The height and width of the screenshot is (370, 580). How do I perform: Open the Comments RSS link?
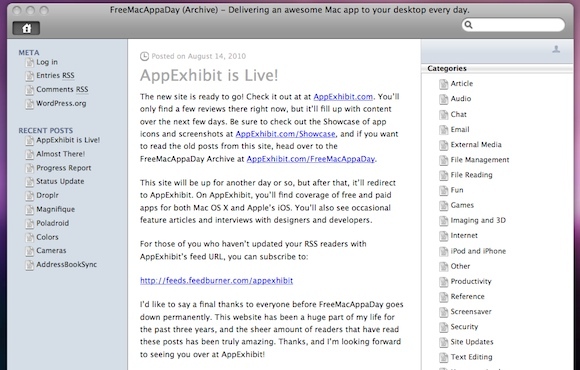coord(62,89)
